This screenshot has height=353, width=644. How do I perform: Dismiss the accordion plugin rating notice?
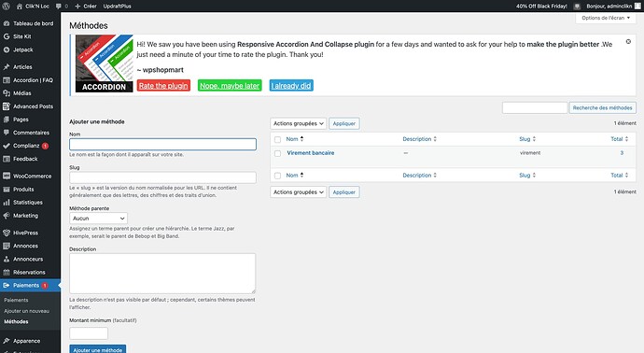[628, 41]
